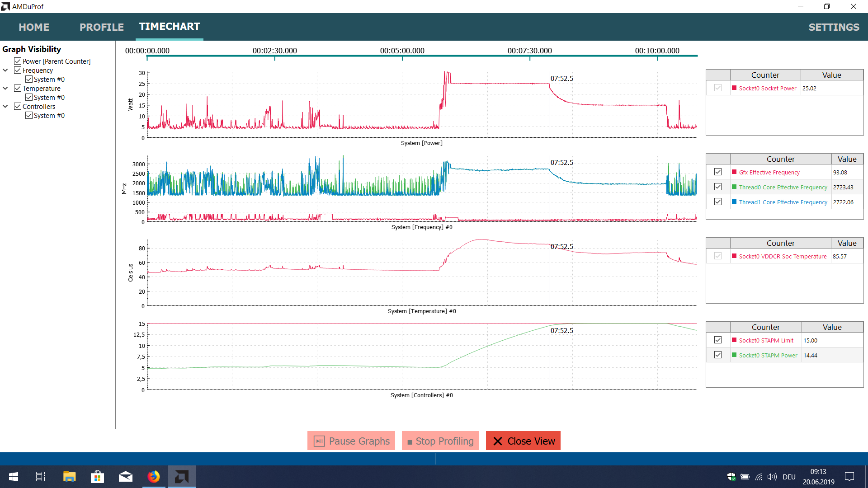
Task: Uncheck Power [Parent Counter] visibility
Action: pos(18,61)
